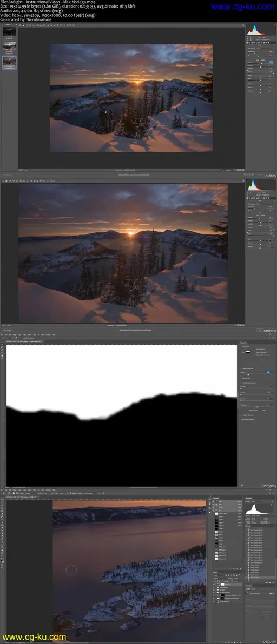Viewport: 277px width, 644px height.
Task: Click the histogram in the second Camera Raw frame
Action: pos(261,185)
